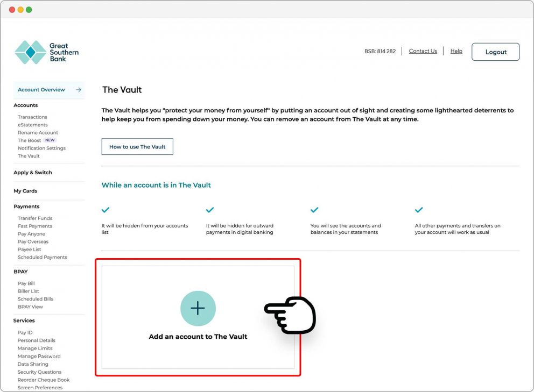The image size is (534, 392).
Task: Open Personal Details
Action: pos(36,340)
